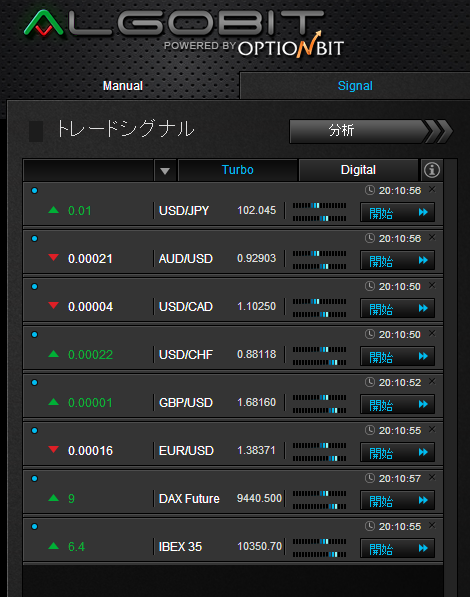Dismiss the AUD/USD signal row
The height and width of the screenshot is (597, 470).
[432, 237]
